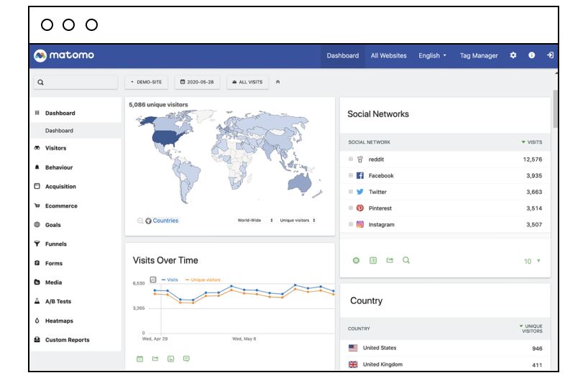Click the info icon in top bar

531,55
